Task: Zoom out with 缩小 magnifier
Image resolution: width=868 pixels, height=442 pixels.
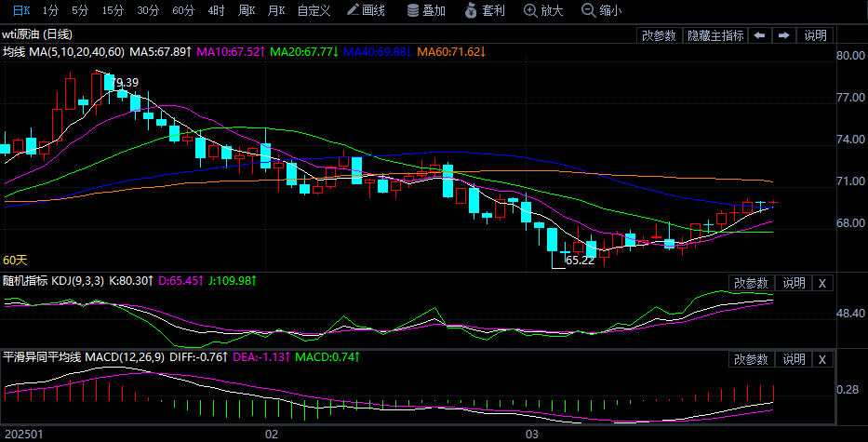Action: 601,10
